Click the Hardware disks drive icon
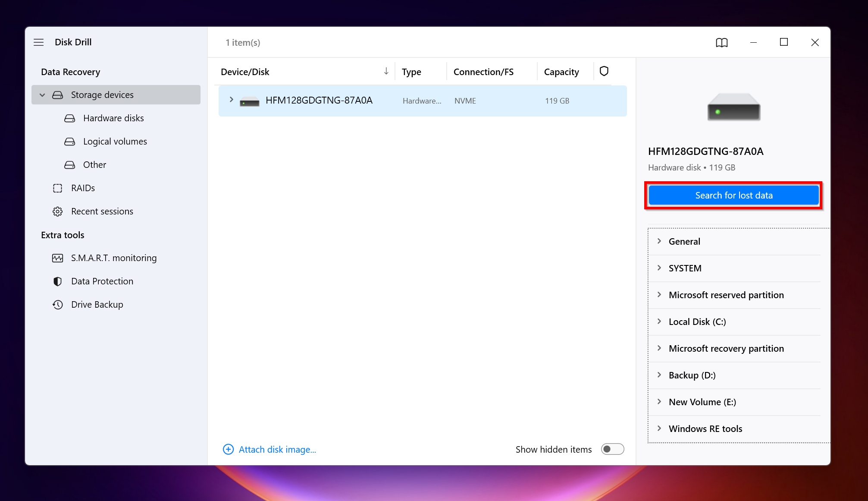Image resolution: width=868 pixels, height=501 pixels. [x=69, y=118]
